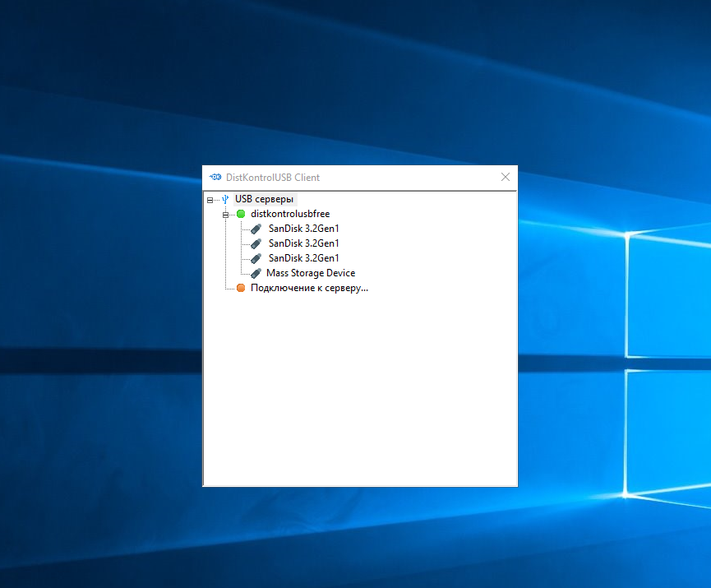Image resolution: width=711 pixels, height=588 pixels.
Task: Select the USB серверы tree label
Action: tap(264, 199)
